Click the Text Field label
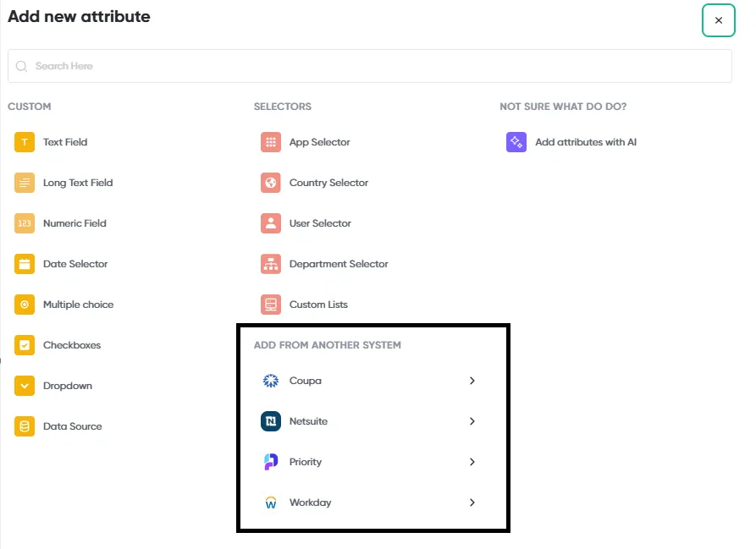The width and height of the screenshot is (756, 549). tap(65, 142)
